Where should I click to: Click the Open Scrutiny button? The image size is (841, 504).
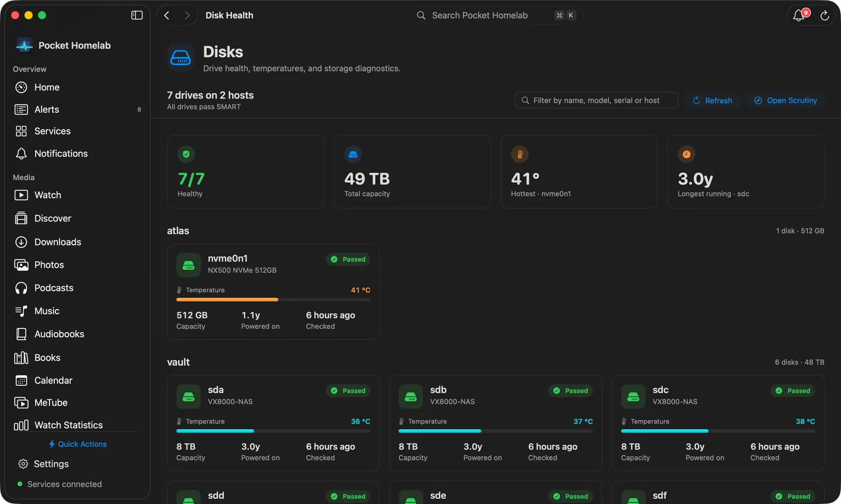pyautogui.click(x=786, y=100)
